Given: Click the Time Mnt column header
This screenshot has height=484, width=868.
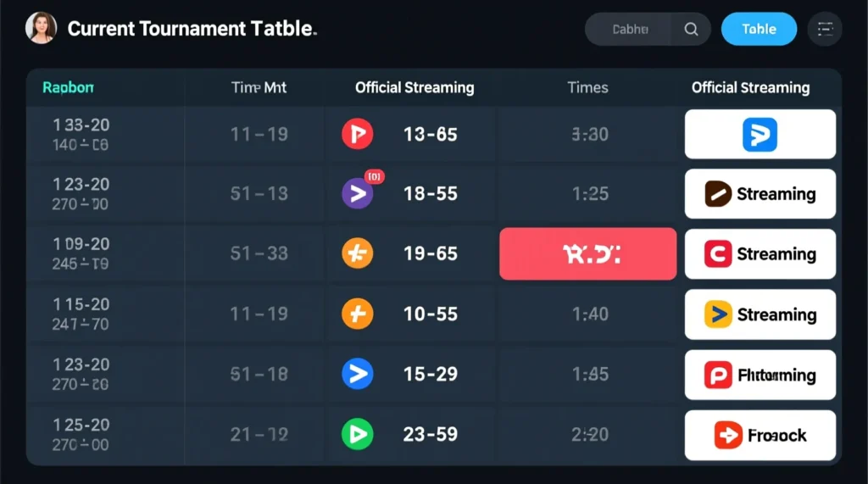Looking at the screenshot, I should tap(259, 87).
